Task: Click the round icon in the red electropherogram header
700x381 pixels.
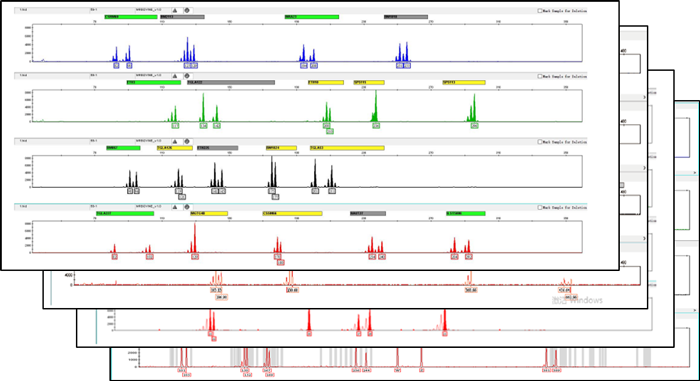Action: (187, 207)
